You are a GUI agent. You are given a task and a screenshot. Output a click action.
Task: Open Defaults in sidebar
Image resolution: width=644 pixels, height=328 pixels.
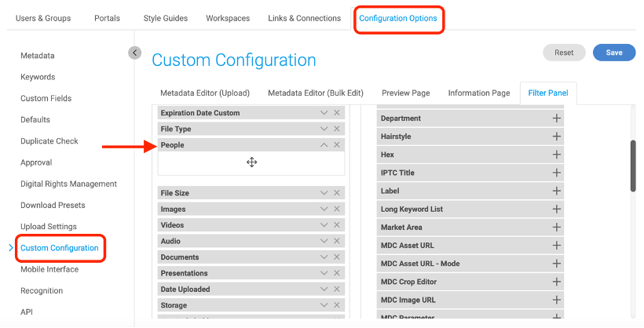35,119
